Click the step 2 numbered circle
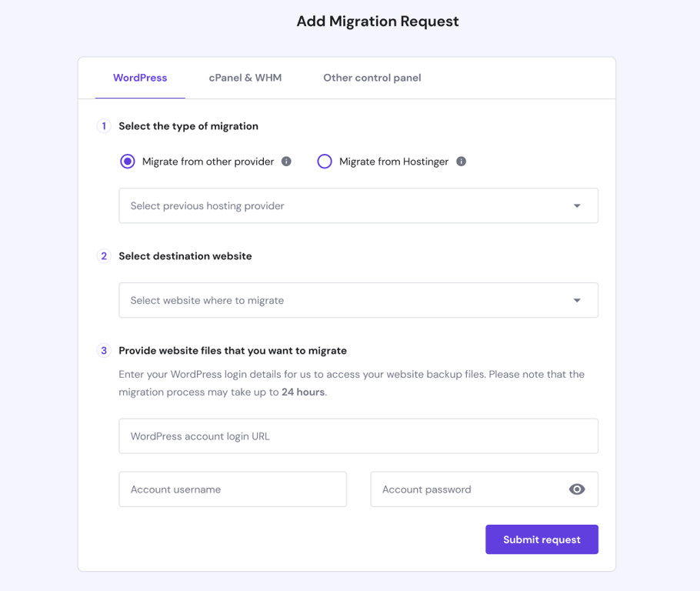 coord(103,255)
